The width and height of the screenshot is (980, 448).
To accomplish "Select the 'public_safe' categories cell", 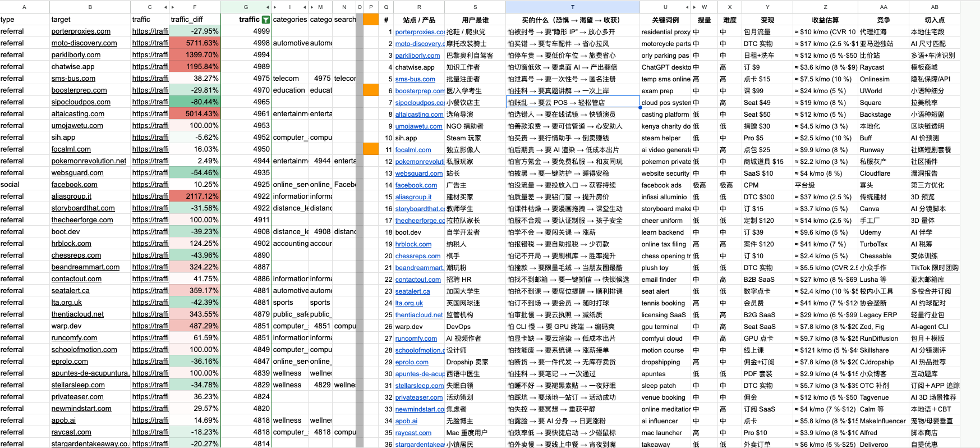I will click(290, 314).
